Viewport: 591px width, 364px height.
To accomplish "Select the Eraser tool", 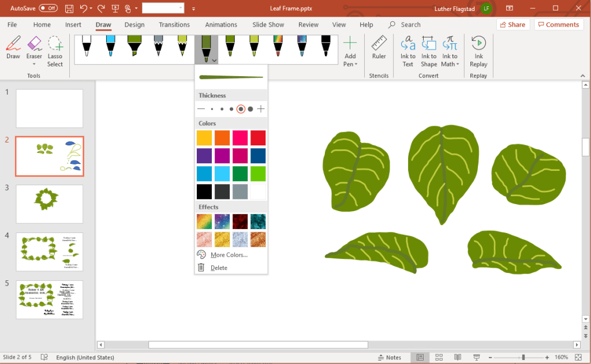I will pos(34,48).
